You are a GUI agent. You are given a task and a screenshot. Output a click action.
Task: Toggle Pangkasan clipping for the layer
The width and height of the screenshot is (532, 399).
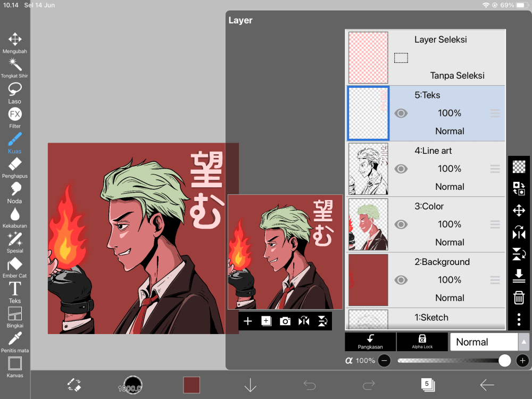370,342
